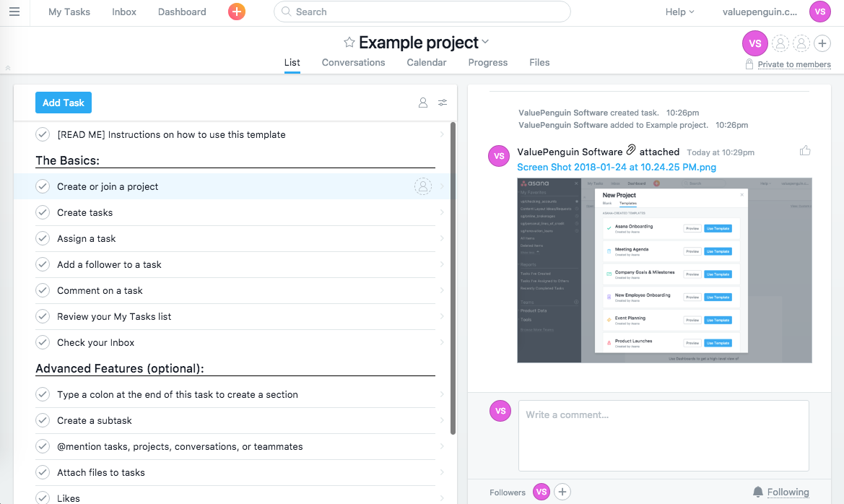Click the first empty member placeholder icon
Image resolution: width=844 pixels, height=504 pixels.
pos(780,43)
